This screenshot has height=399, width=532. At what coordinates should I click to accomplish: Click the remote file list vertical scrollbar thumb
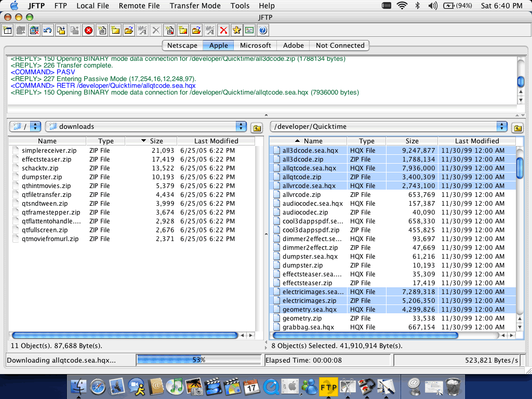(x=520, y=168)
